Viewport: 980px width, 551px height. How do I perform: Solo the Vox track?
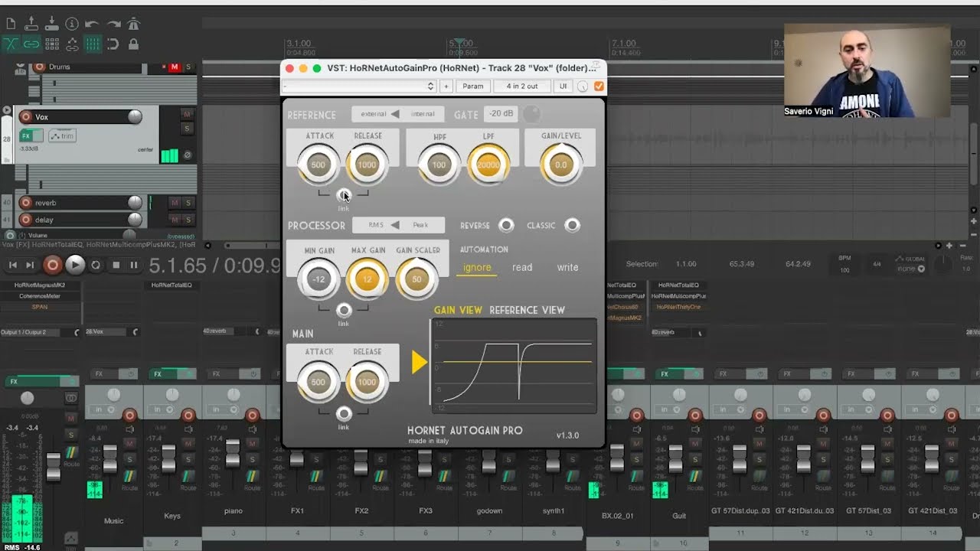pyautogui.click(x=187, y=128)
